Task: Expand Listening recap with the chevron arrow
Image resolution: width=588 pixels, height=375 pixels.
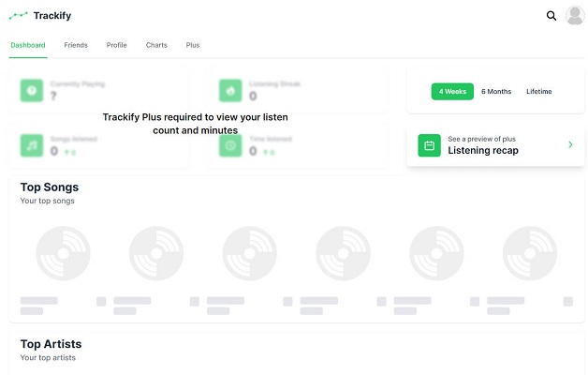Action: (x=570, y=144)
